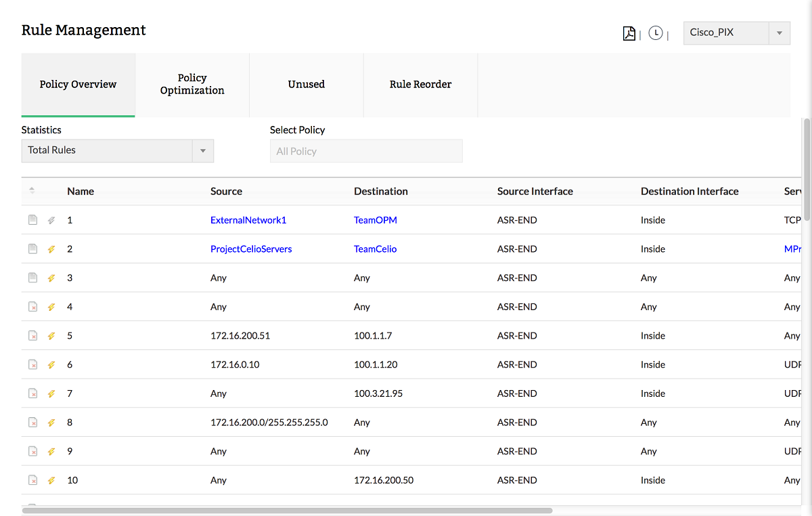
Task: Click the TeamCelio destination link
Action: pyautogui.click(x=375, y=249)
